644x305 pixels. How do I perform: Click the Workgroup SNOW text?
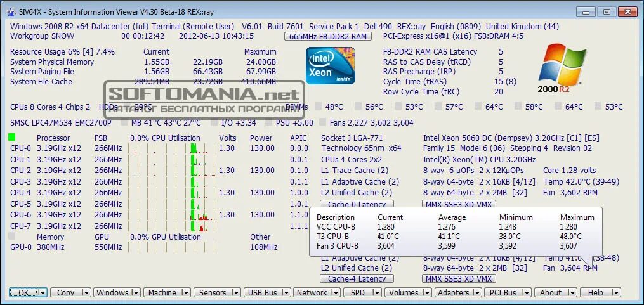43,36
